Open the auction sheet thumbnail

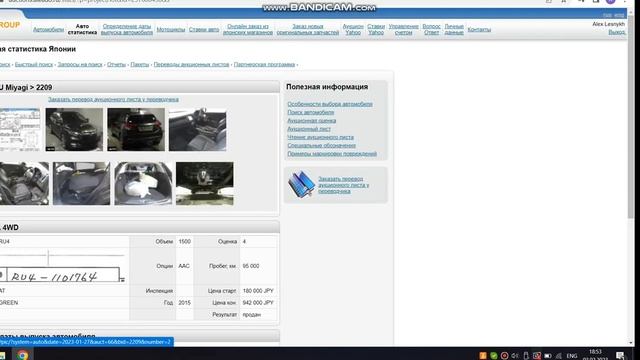pos(20,129)
